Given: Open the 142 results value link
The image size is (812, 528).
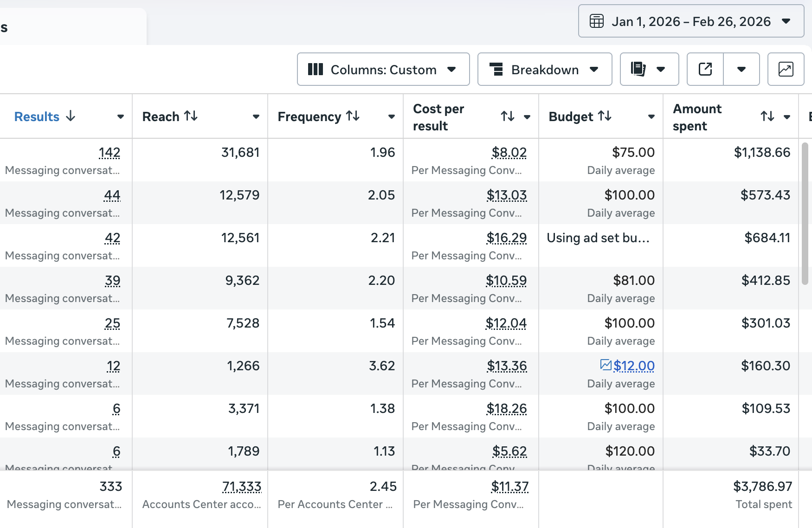Looking at the screenshot, I should click(x=110, y=153).
